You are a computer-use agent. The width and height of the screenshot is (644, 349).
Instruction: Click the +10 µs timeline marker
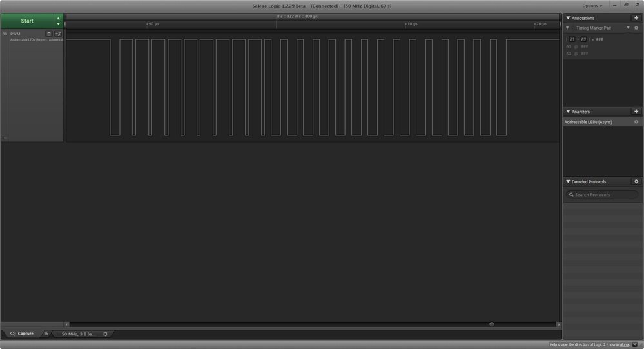click(x=411, y=24)
